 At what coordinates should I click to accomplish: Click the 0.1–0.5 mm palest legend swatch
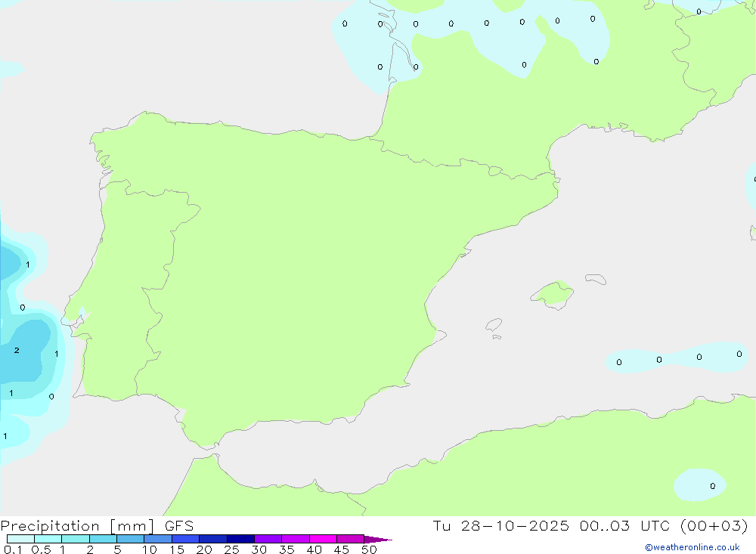click(20, 539)
